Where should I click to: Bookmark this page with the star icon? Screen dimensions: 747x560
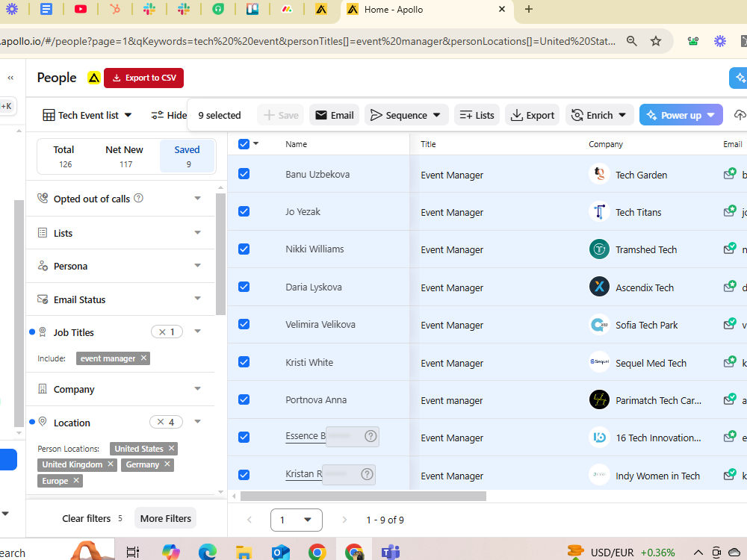[x=656, y=41]
